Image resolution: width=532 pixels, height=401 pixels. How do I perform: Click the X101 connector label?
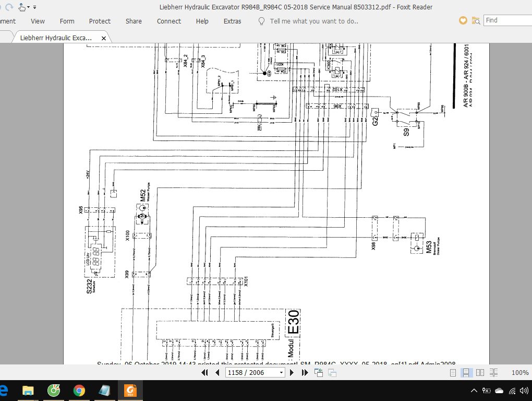(246, 281)
